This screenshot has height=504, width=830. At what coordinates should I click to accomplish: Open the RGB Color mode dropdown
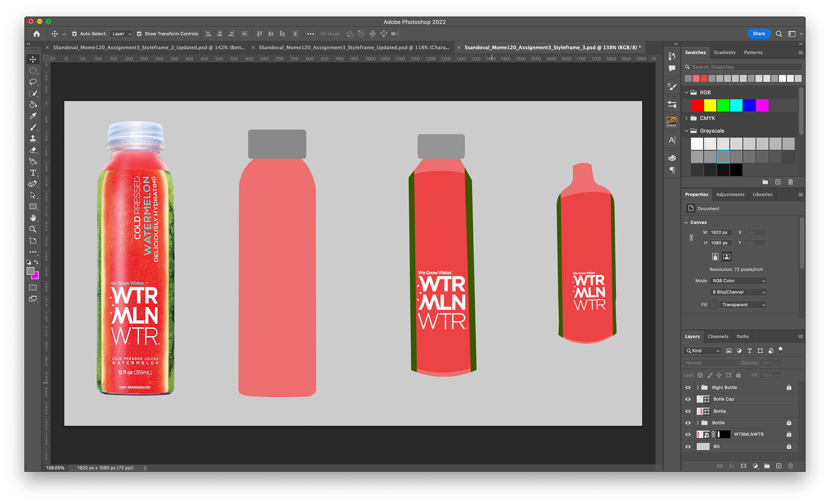point(738,281)
